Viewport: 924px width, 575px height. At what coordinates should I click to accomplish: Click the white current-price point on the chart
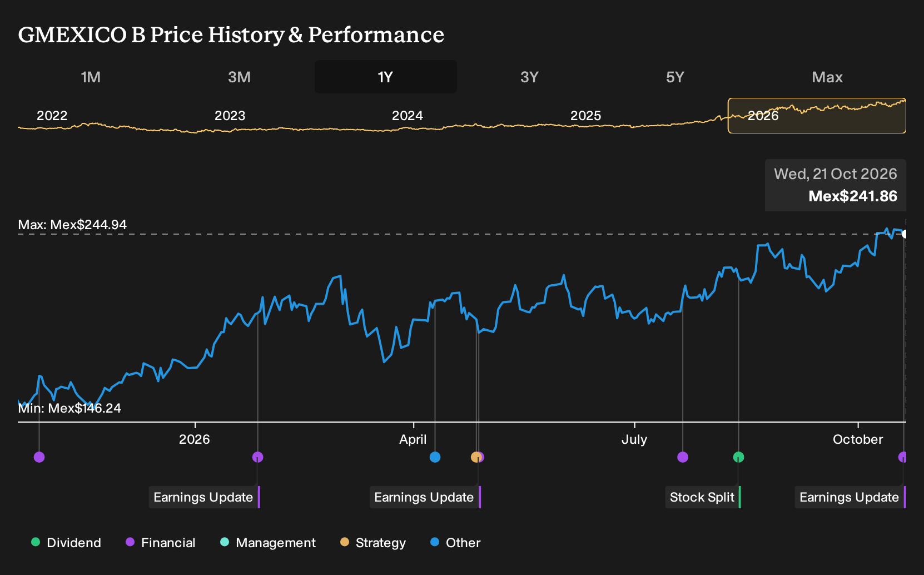[905, 234]
